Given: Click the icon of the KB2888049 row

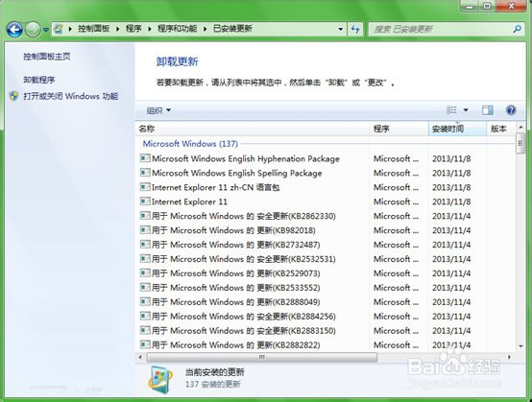Looking at the screenshot, I should (x=145, y=301).
